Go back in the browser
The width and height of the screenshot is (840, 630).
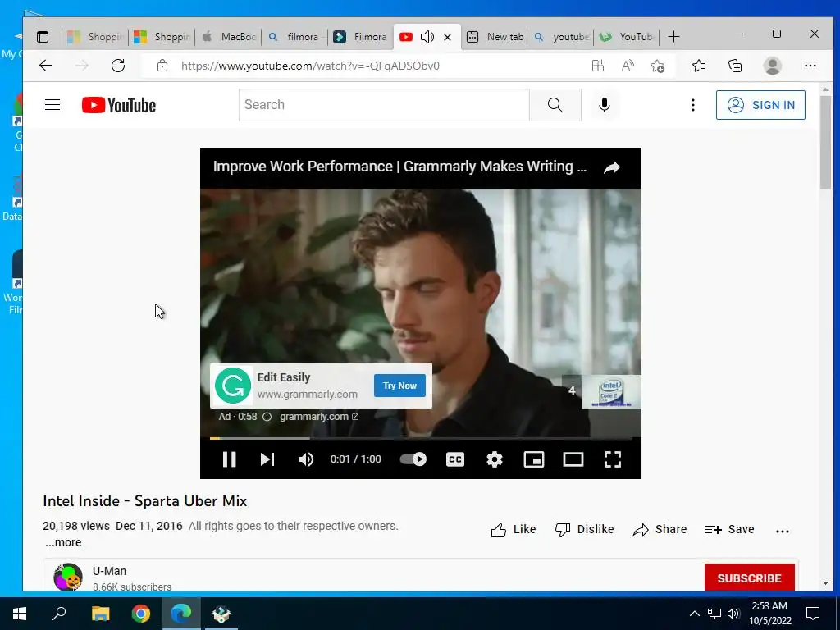46,66
